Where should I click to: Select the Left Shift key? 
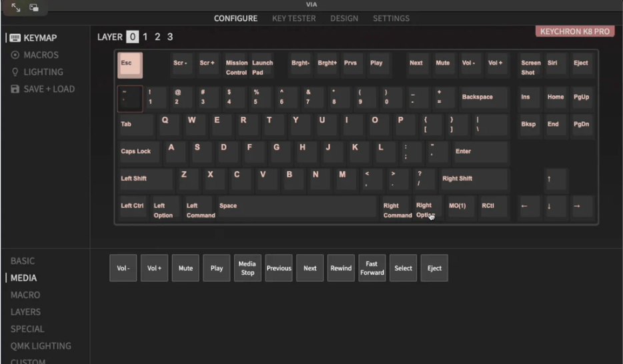pyautogui.click(x=146, y=179)
